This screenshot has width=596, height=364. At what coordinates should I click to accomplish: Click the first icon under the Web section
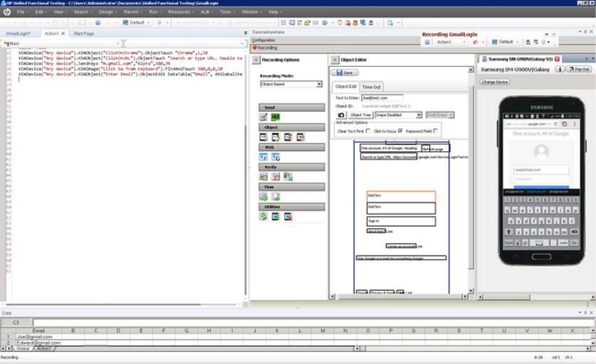tap(263, 157)
